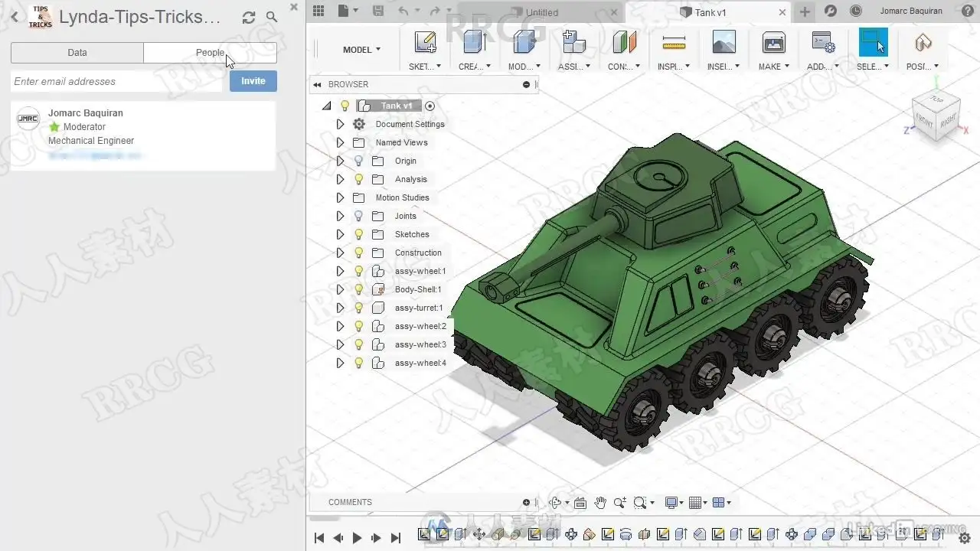Turn off assy-turret:1 lightbulb visibility
980x551 pixels.
tap(358, 308)
